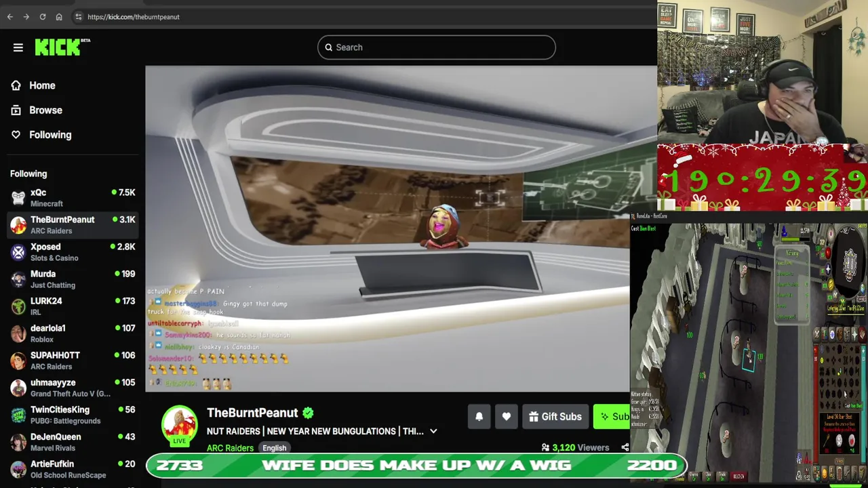
Task: Click the green Subscribe button
Action: tap(612, 417)
